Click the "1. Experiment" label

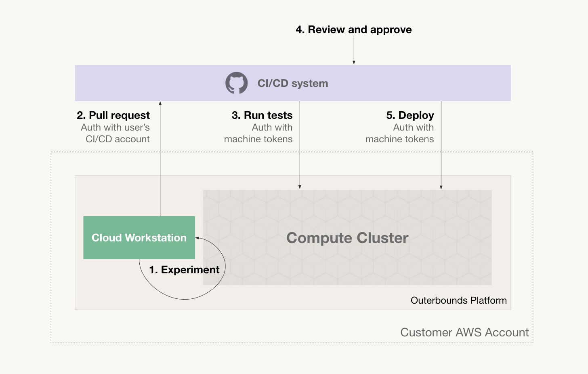tap(184, 270)
